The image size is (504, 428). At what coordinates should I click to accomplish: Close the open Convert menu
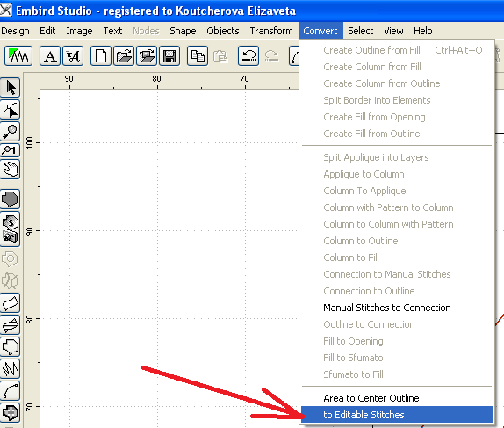click(x=320, y=31)
